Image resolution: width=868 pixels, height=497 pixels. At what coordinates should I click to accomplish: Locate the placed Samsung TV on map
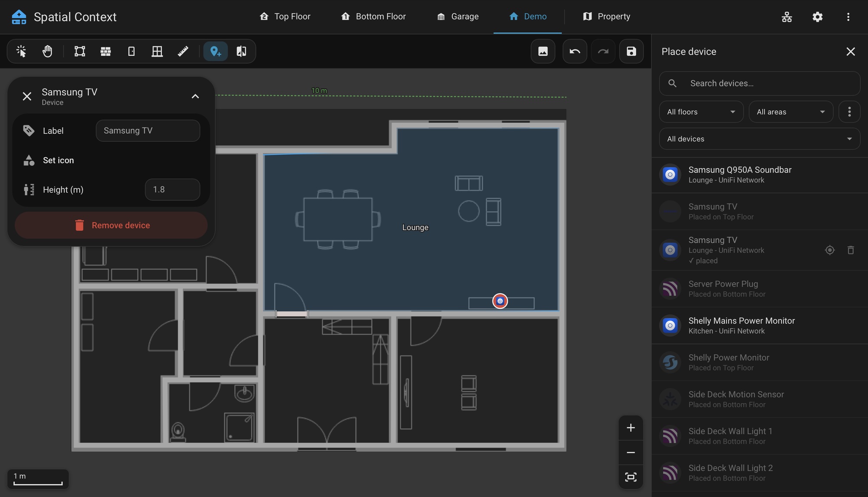pyautogui.click(x=830, y=250)
